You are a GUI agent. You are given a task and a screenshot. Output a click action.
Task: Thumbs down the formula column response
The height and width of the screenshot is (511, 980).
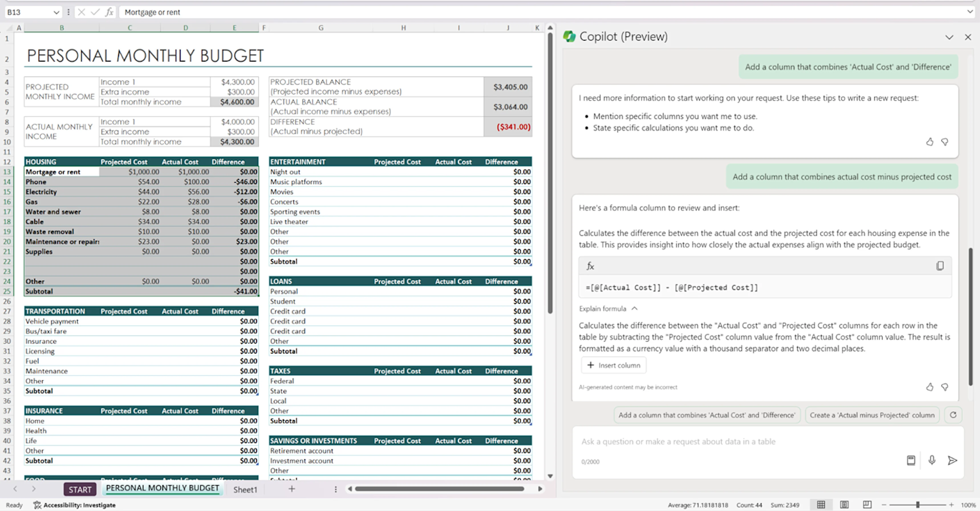tap(945, 387)
